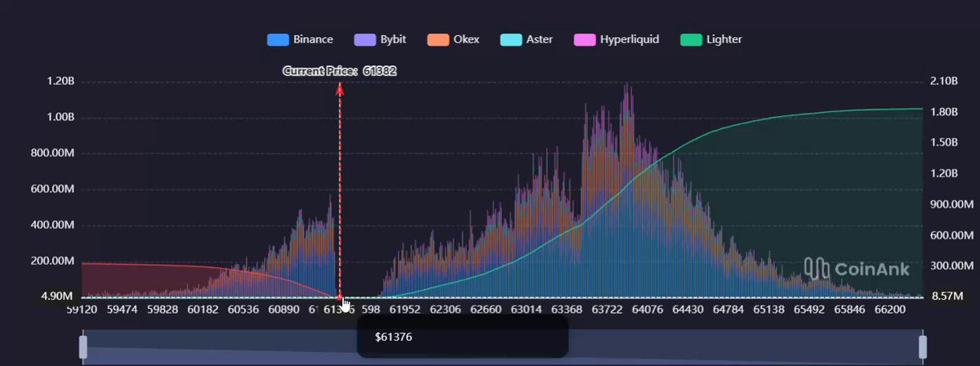This screenshot has height=366, width=980.
Task: Click the 60890 price axis label
Action: pyautogui.click(x=283, y=310)
